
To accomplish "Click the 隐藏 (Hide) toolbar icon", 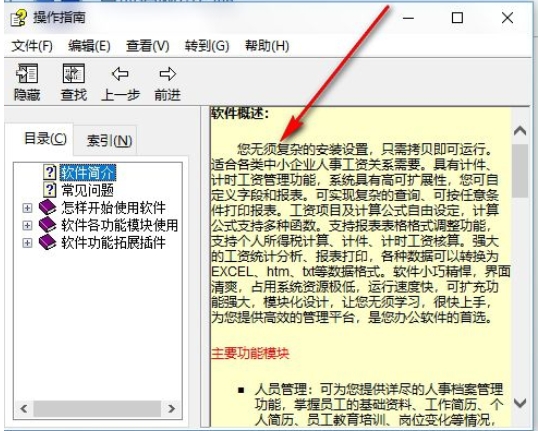I will pos(27,73).
